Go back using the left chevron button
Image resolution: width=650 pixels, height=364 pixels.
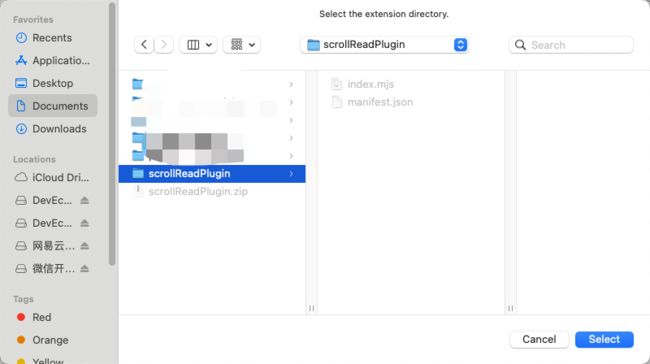click(144, 44)
